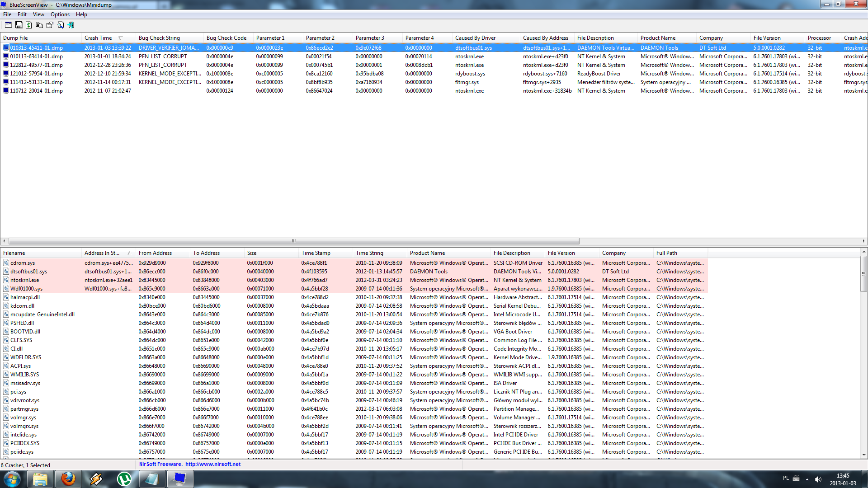
Task: Sort by the Crash Time column header
Action: pos(108,38)
